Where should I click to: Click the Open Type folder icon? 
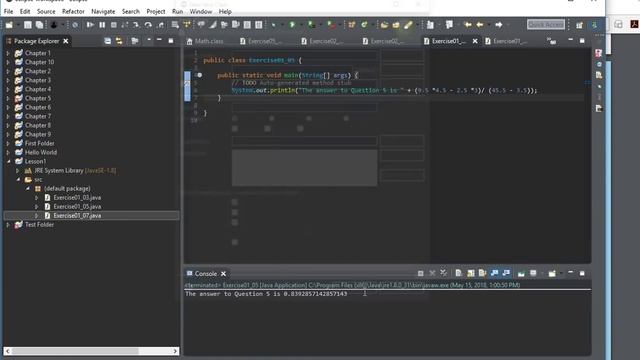[384, 25]
